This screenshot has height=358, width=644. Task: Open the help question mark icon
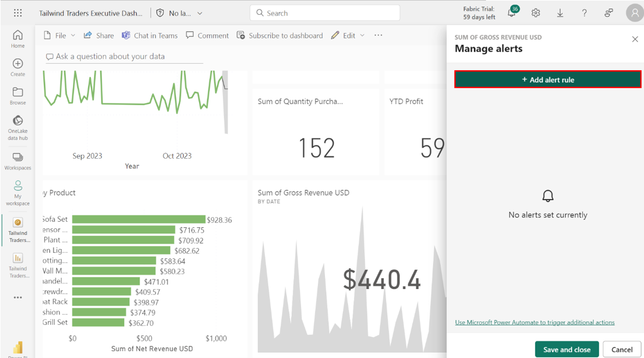[x=584, y=13]
